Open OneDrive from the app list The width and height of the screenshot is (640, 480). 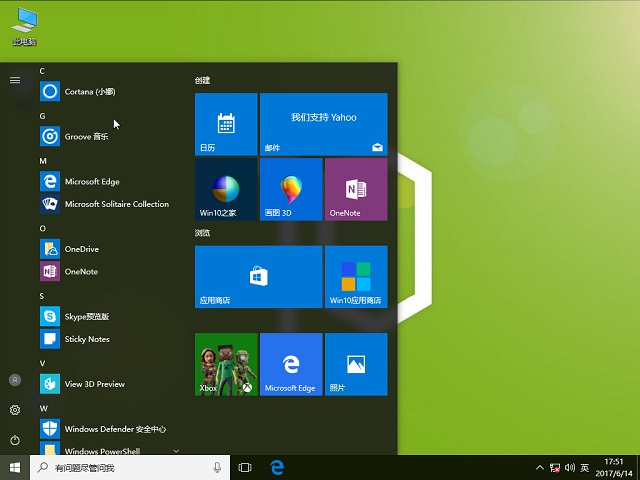click(109, 249)
